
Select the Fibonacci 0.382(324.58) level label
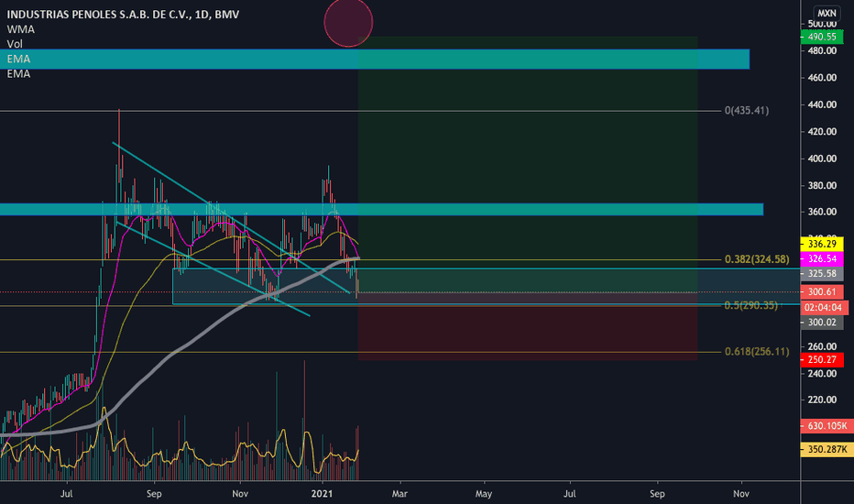[757, 259]
